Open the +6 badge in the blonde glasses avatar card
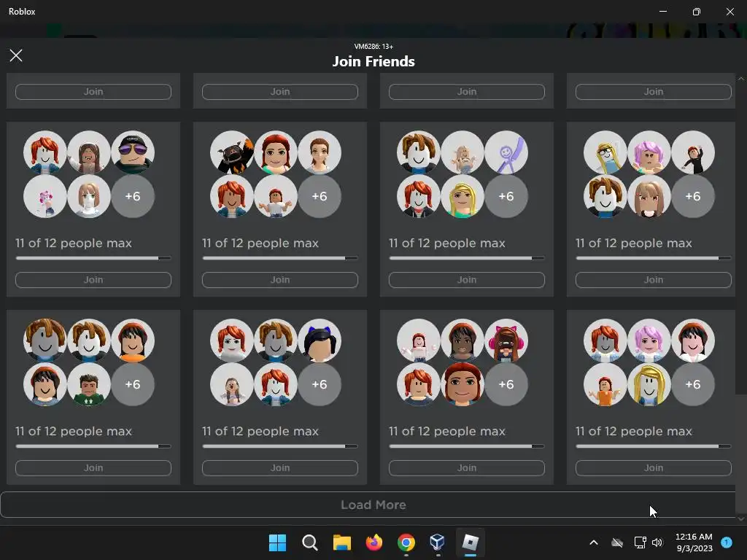The height and width of the screenshot is (560, 747). [x=693, y=196]
